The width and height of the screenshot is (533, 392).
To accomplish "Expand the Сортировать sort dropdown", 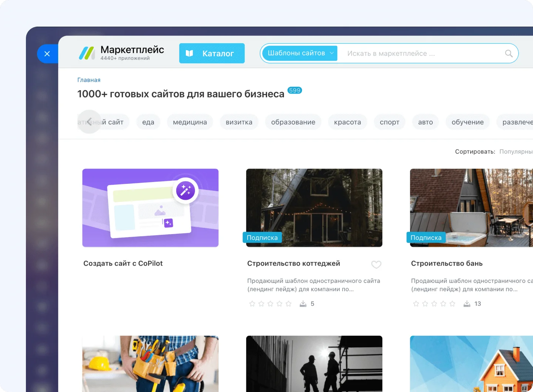I will pos(516,152).
